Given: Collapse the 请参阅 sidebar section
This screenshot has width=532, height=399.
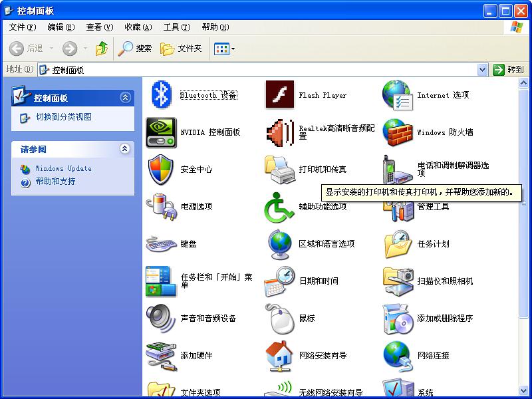Looking at the screenshot, I should point(125,148).
